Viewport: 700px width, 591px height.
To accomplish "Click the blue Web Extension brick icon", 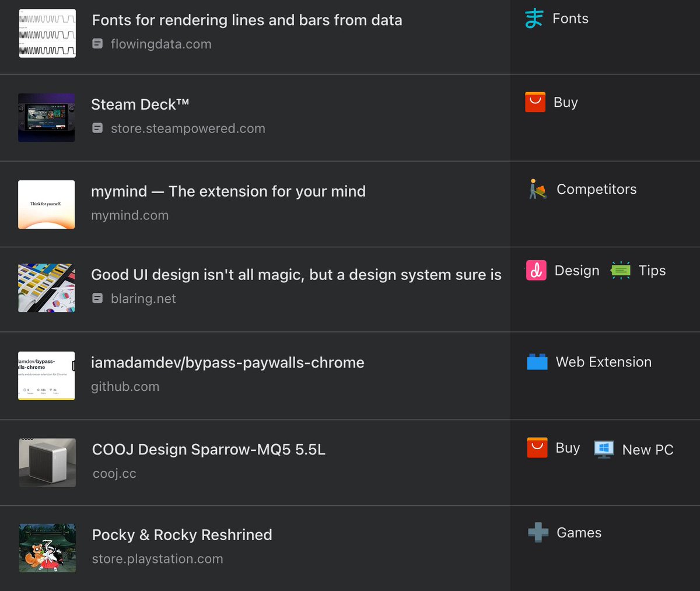I will pyautogui.click(x=537, y=362).
